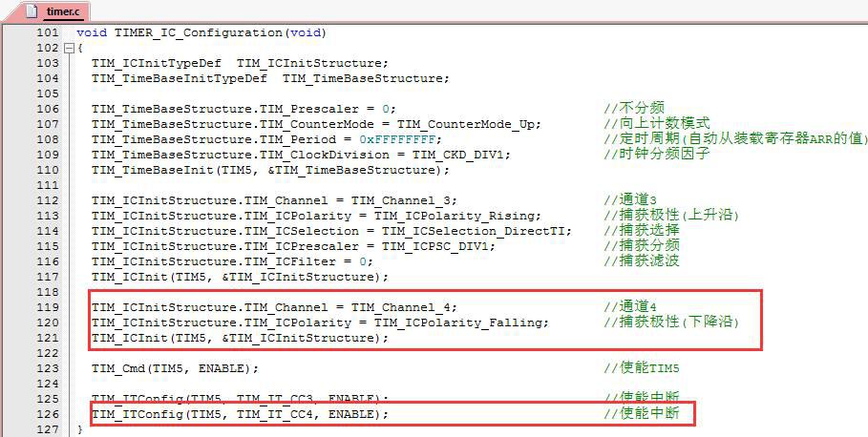Click the TIM_TimeBaseInit call on line 110

point(270,170)
